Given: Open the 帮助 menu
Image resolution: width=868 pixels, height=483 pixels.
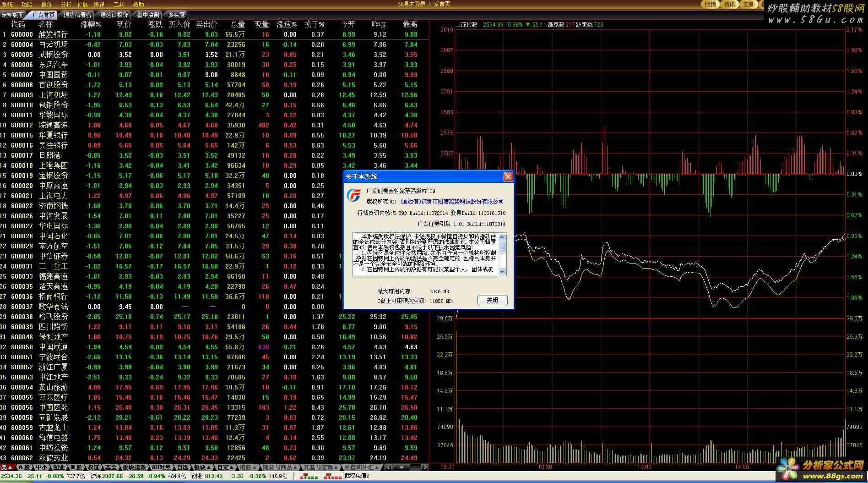Looking at the screenshot, I should [x=138, y=4].
